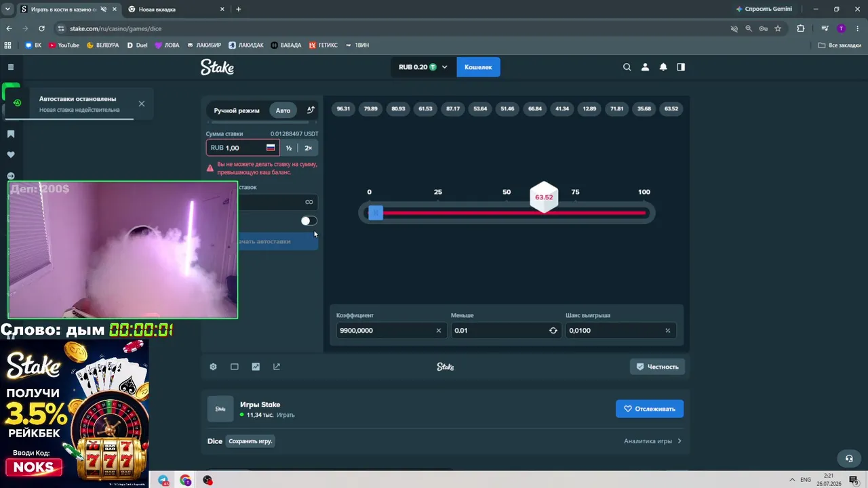This screenshot has width=868, height=488.
Task: Follow the game with Отслеживать button
Action: [x=650, y=409]
